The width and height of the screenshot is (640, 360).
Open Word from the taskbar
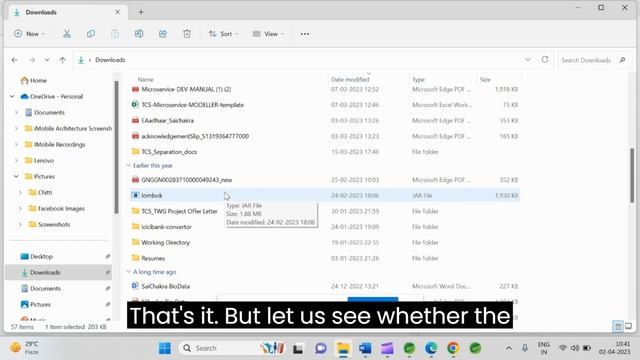365,348
